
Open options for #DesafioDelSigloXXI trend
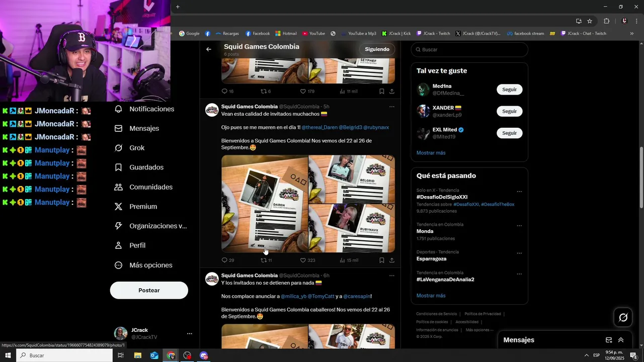pos(519,192)
